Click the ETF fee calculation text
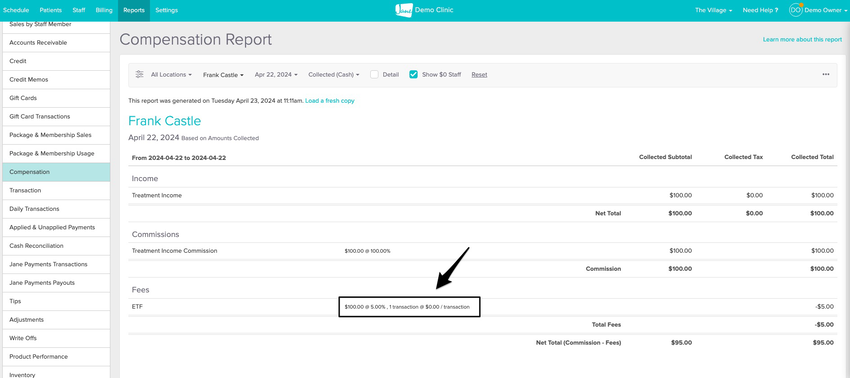The width and height of the screenshot is (850, 378). [407, 307]
